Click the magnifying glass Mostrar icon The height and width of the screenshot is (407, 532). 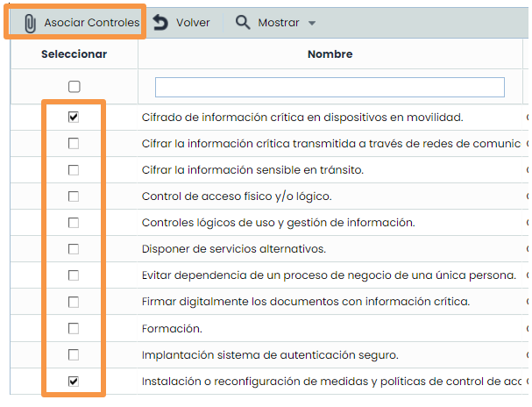(243, 23)
